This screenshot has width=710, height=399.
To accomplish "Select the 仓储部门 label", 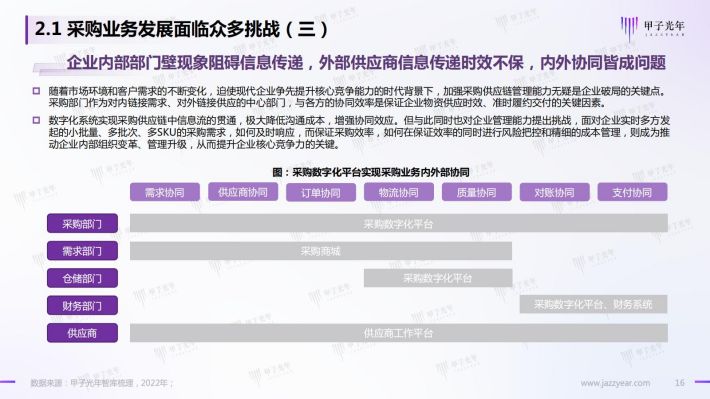I will (82, 278).
